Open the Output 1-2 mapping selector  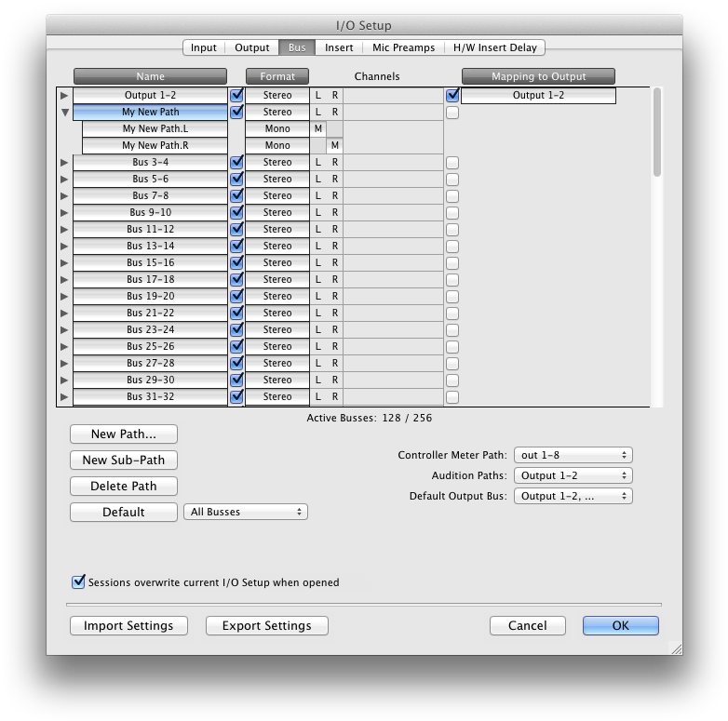click(539, 96)
